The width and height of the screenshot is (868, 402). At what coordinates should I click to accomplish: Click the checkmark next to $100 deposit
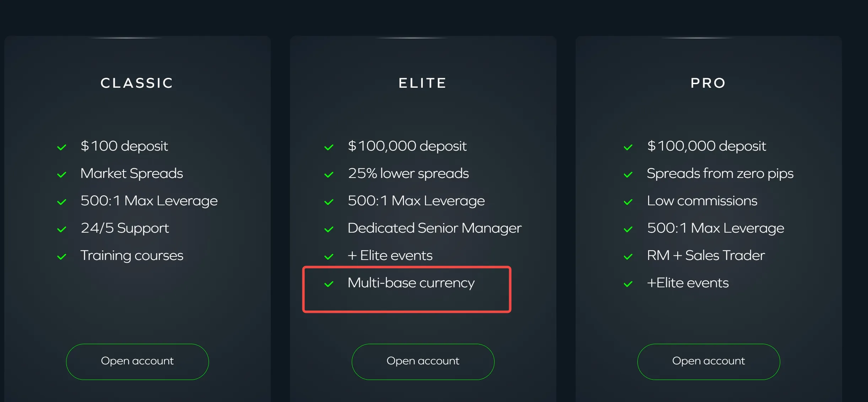(x=62, y=147)
